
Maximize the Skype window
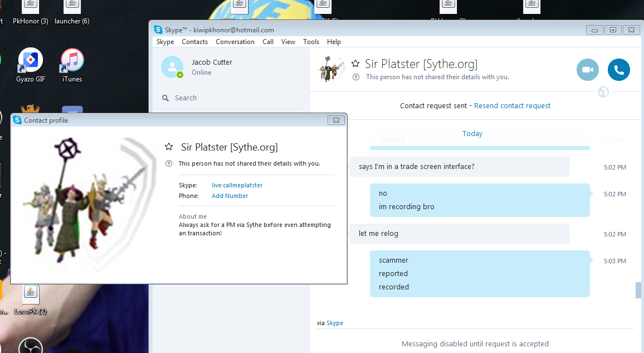click(613, 30)
